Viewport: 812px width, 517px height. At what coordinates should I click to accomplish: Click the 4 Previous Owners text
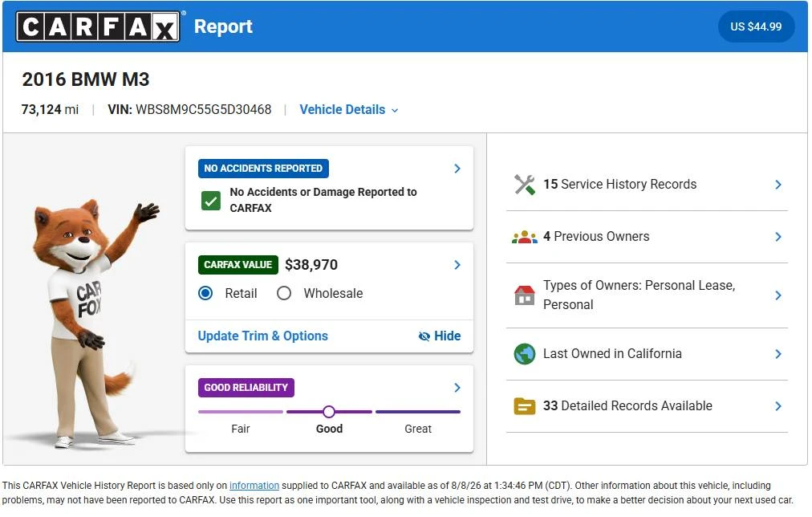click(596, 237)
